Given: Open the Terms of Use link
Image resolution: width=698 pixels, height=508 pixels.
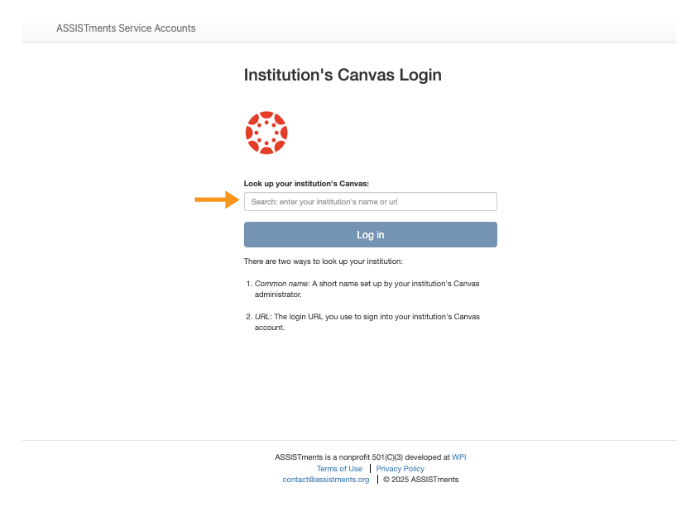Looking at the screenshot, I should pyautogui.click(x=340, y=469).
